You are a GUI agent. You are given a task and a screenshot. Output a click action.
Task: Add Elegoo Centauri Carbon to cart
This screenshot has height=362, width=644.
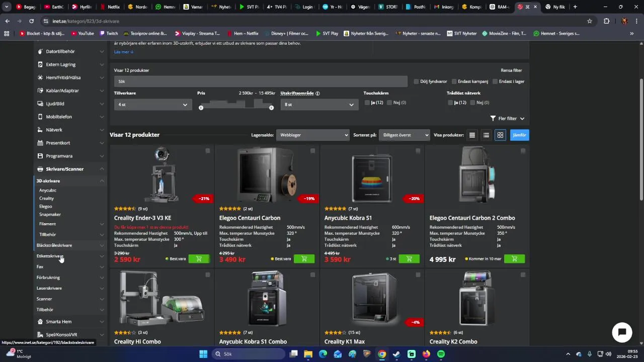pos(304,259)
